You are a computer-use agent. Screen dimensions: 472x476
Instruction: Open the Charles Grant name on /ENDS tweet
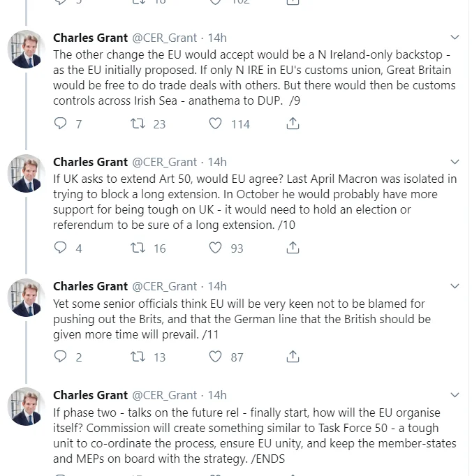[x=90, y=395]
